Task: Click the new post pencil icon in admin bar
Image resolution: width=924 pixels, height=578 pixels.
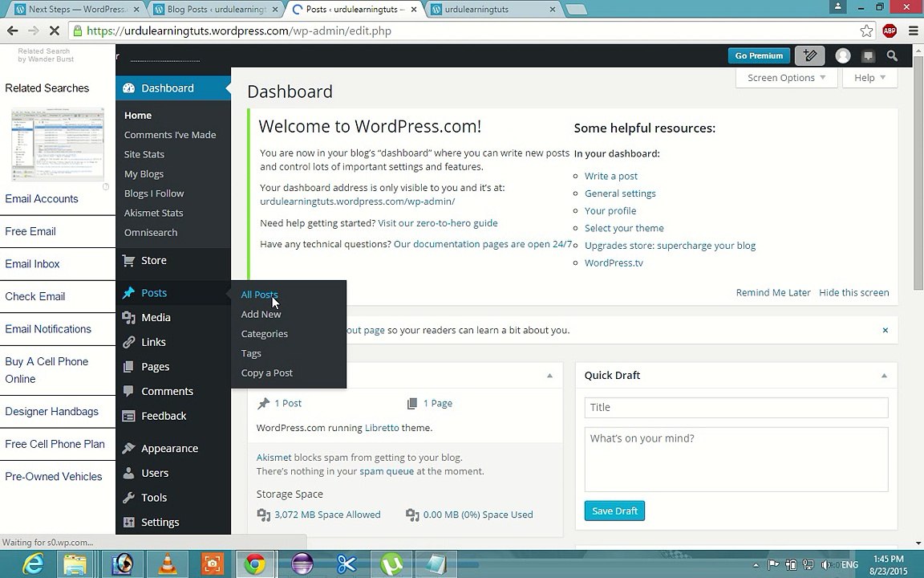Action: pyautogui.click(x=809, y=55)
